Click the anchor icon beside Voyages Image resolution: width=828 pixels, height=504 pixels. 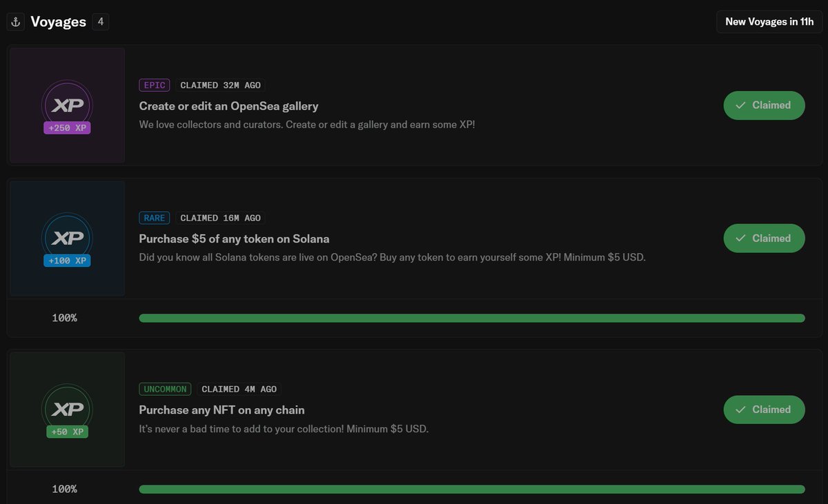[16, 22]
